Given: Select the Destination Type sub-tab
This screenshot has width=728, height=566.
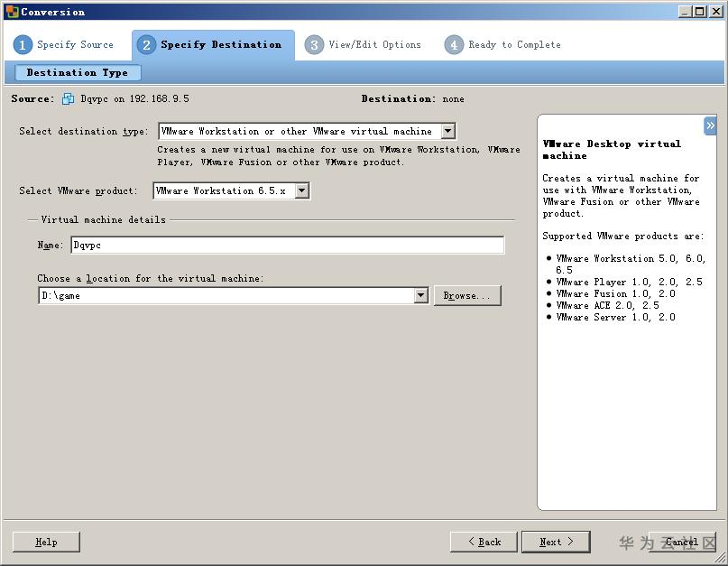Looking at the screenshot, I should [x=78, y=72].
